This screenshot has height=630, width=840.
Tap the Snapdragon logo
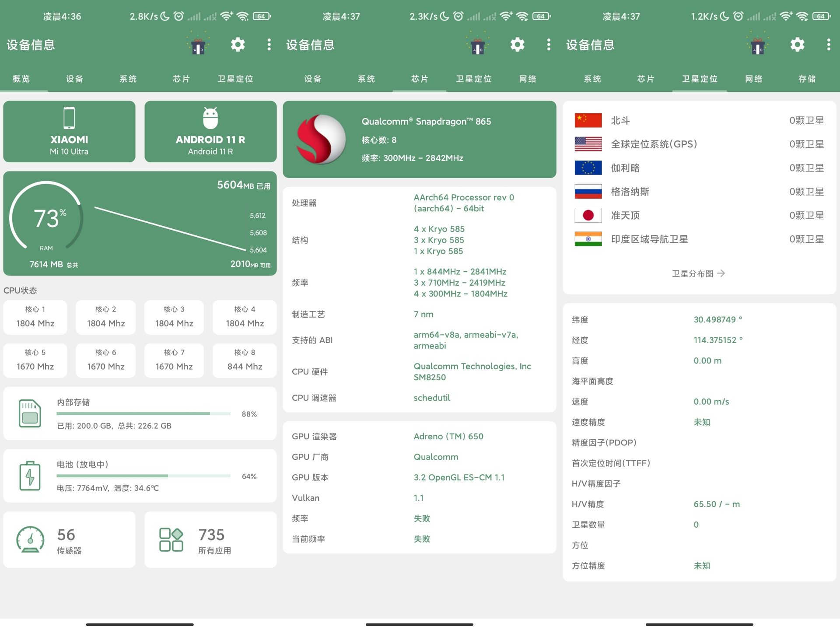click(322, 139)
